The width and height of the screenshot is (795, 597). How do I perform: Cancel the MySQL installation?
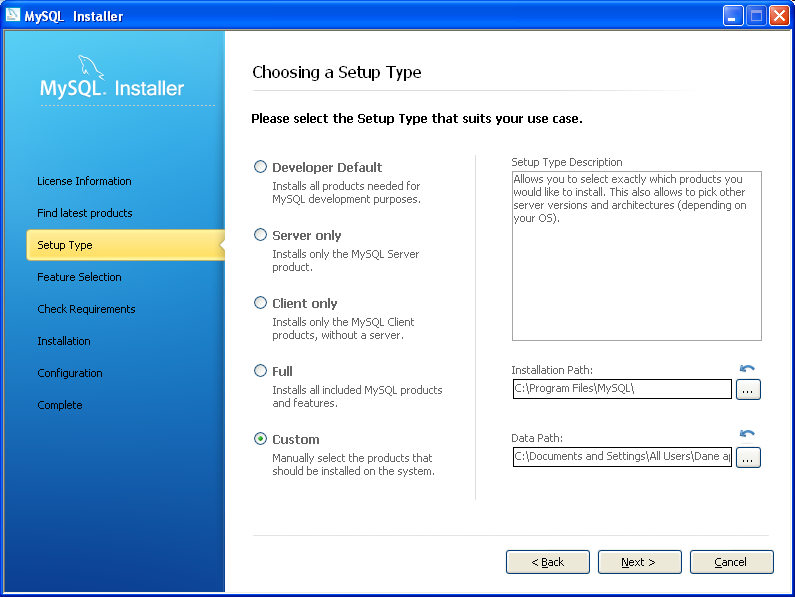tap(732, 562)
